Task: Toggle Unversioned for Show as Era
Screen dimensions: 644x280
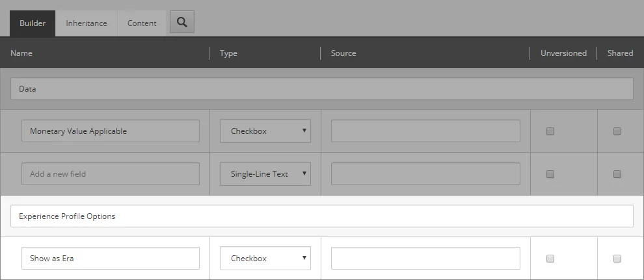Action: (x=550, y=259)
